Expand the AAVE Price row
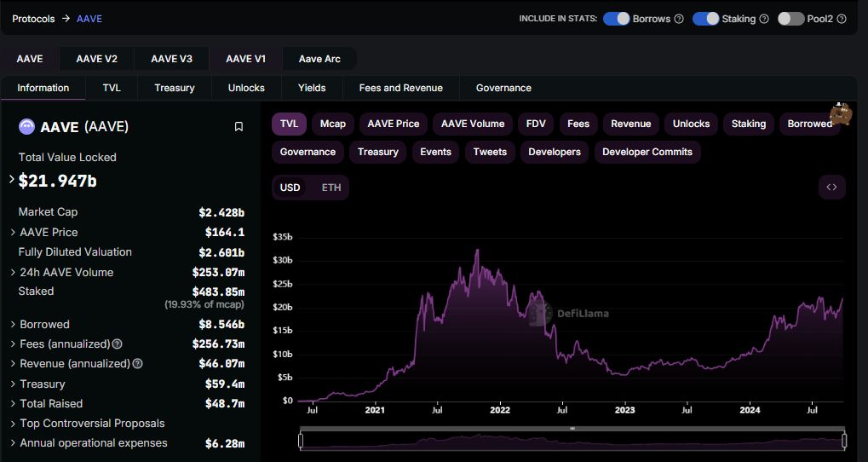Screen dimensions: 868x462 (x=13, y=233)
